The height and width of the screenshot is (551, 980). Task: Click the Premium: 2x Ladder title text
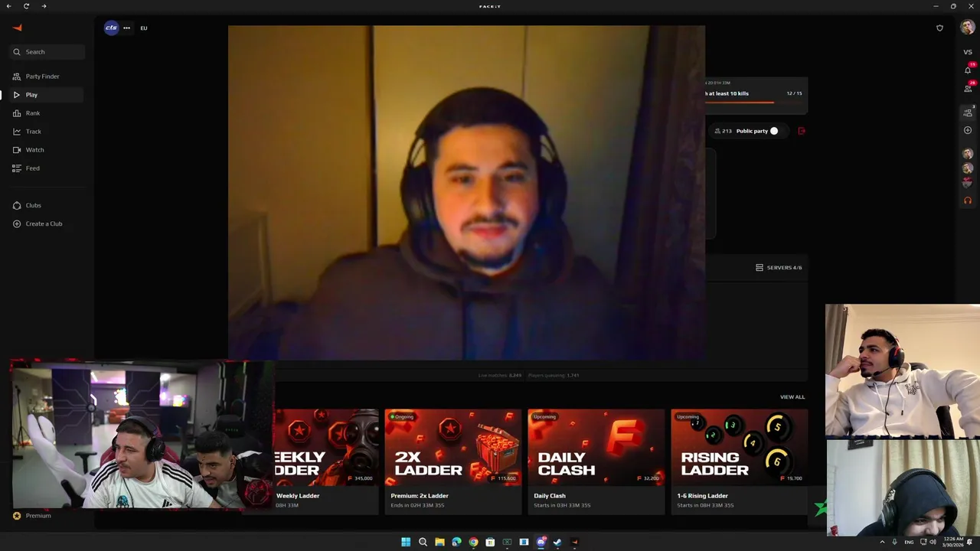coord(420,496)
